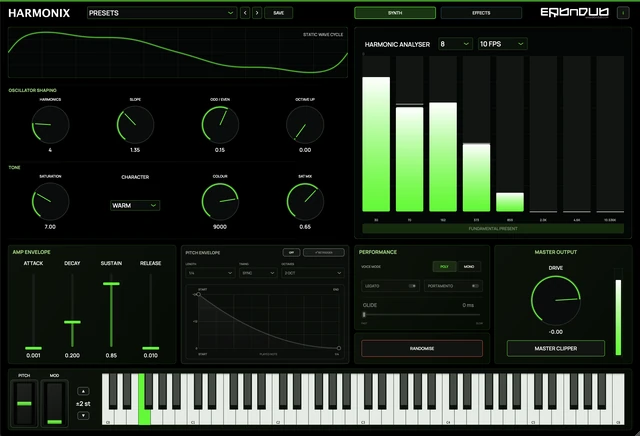The height and width of the screenshot is (436, 640).
Task: Click the Sat Mix knob
Action: pyautogui.click(x=305, y=201)
